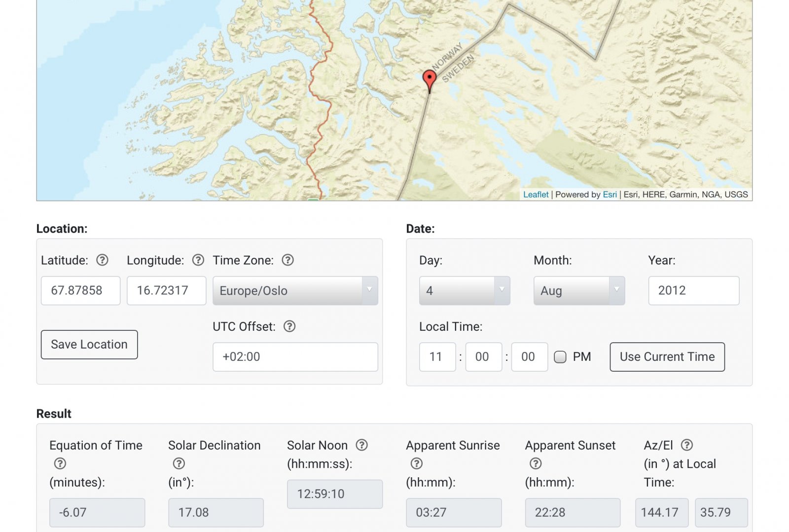Show help for Apparent Sunrise
The image size is (789, 532).
[x=417, y=463]
